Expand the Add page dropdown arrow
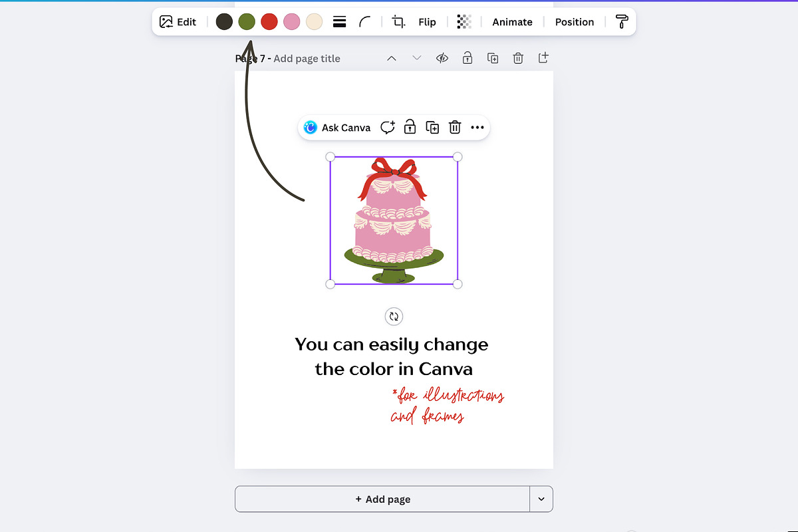The height and width of the screenshot is (532, 798). pyautogui.click(x=541, y=499)
